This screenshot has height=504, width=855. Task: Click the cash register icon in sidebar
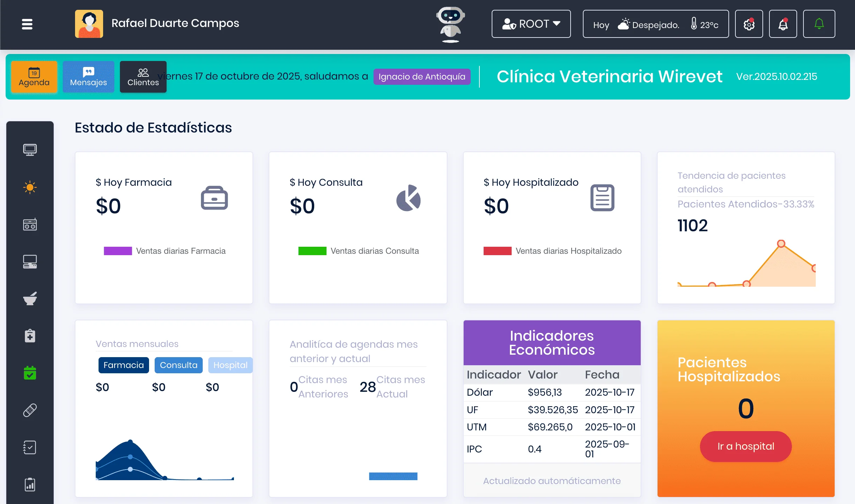pos(30,224)
